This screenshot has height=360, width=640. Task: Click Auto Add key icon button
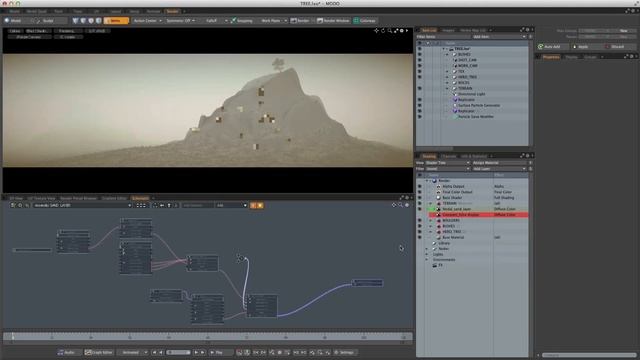click(552, 47)
